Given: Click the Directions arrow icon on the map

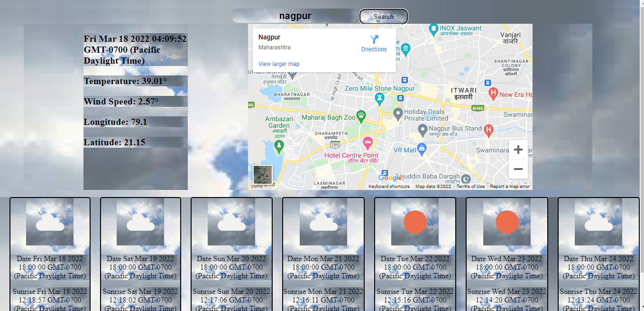Looking at the screenshot, I should pyautogui.click(x=374, y=39).
